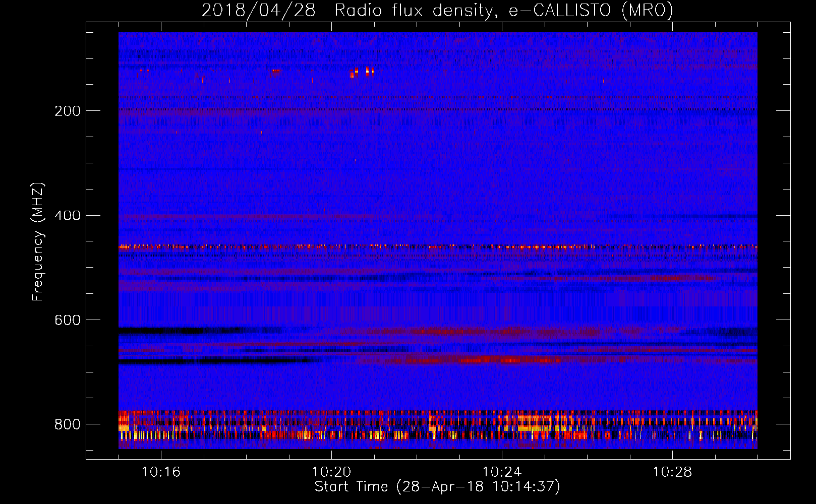Click the 10:16 time tick label
816x504 pixels.
pos(161,472)
